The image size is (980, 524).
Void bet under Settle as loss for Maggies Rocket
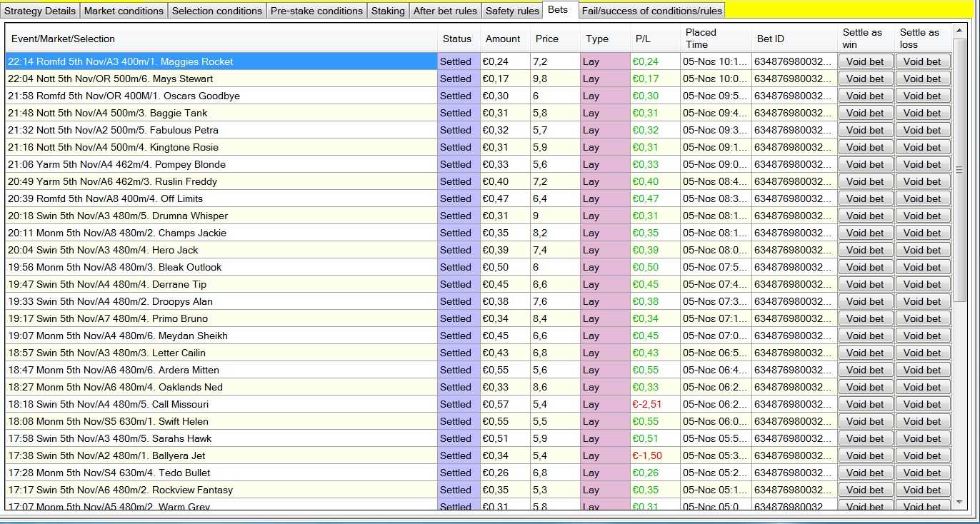pyautogui.click(x=922, y=61)
